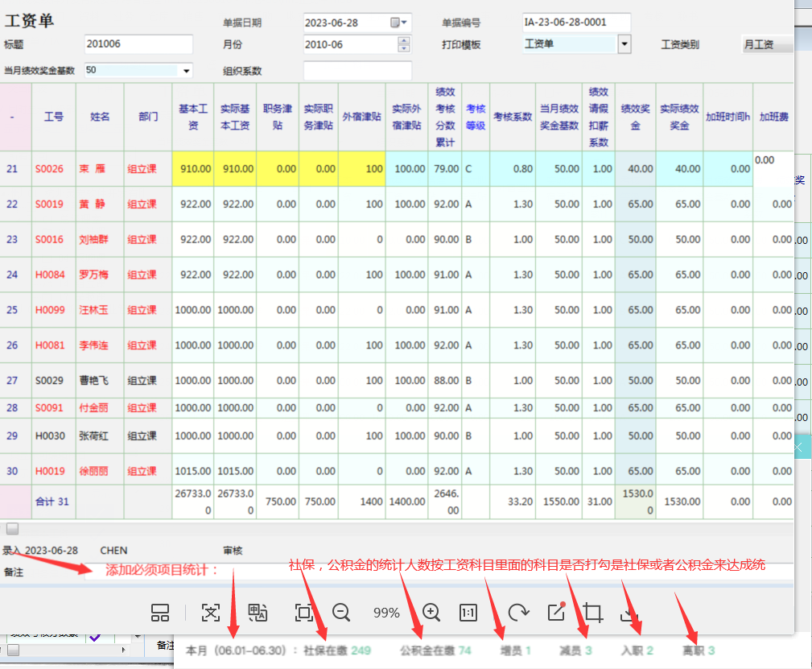The width and height of the screenshot is (812, 669).
Task: Expand the 打印模板 dropdown list
Action: [624, 44]
